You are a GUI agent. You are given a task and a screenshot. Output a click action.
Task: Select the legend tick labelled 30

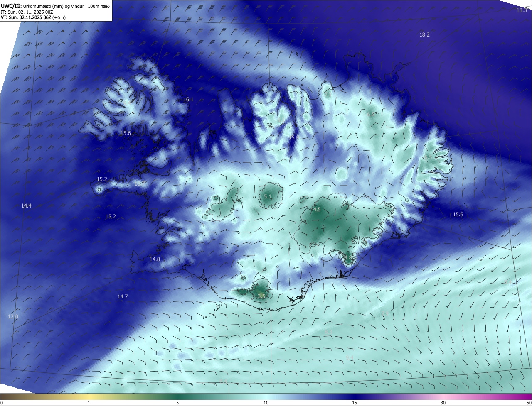(443, 403)
